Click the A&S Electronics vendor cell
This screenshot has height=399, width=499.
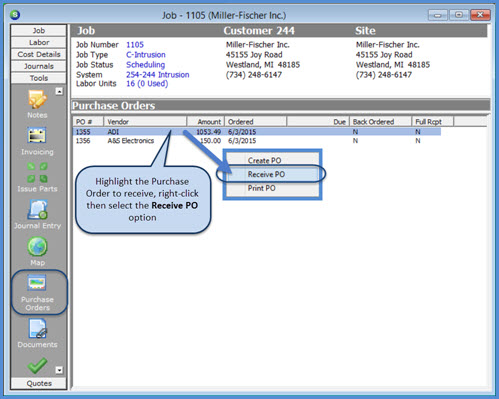click(x=131, y=141)
